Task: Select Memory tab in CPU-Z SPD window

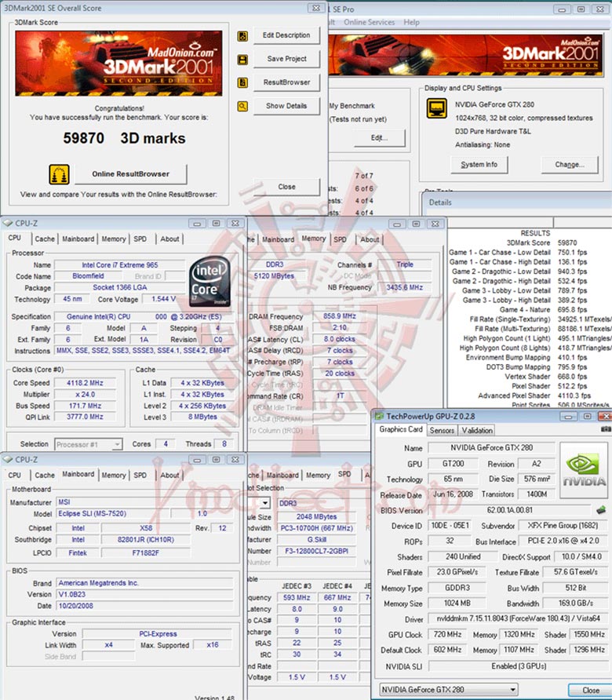Action: click(319, 476)
